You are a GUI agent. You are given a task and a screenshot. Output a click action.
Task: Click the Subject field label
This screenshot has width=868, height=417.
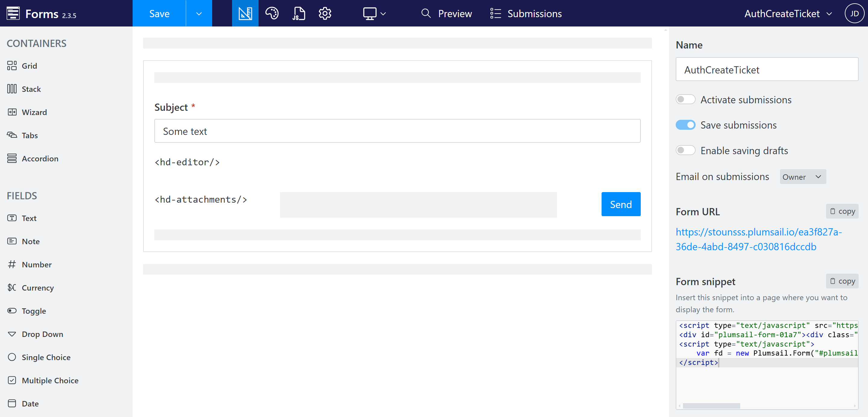171,107
